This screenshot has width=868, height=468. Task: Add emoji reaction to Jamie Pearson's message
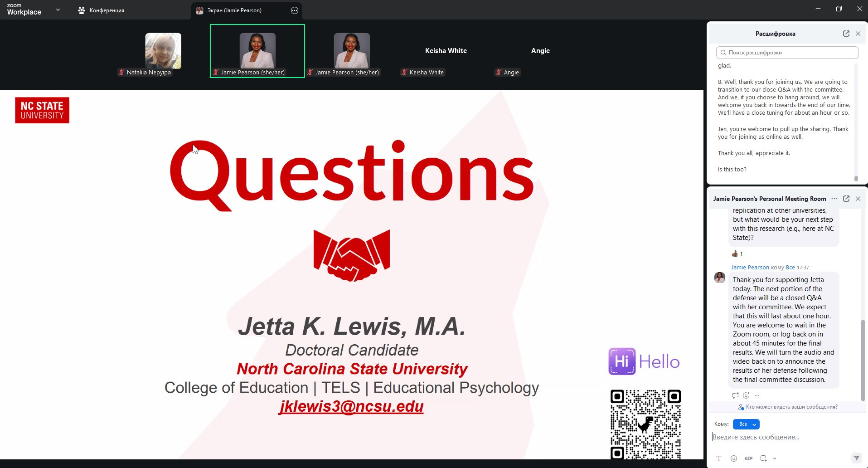coord(746,395)
